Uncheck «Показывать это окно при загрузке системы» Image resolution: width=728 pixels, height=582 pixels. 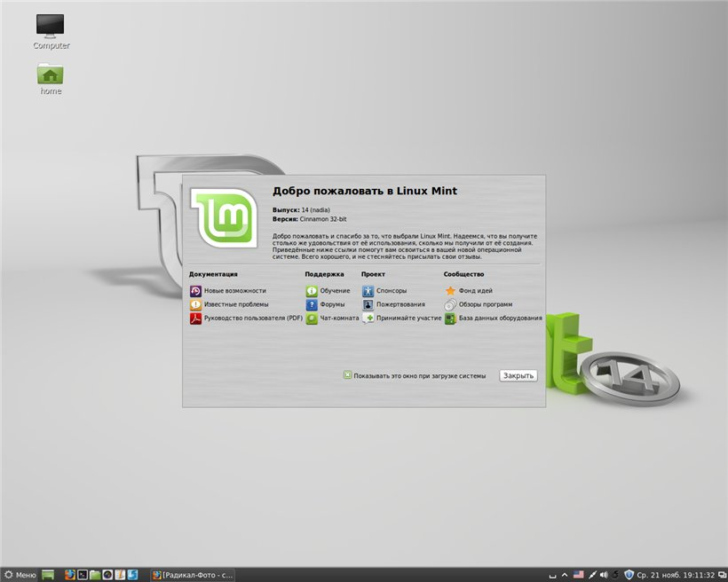coord(348,374)
